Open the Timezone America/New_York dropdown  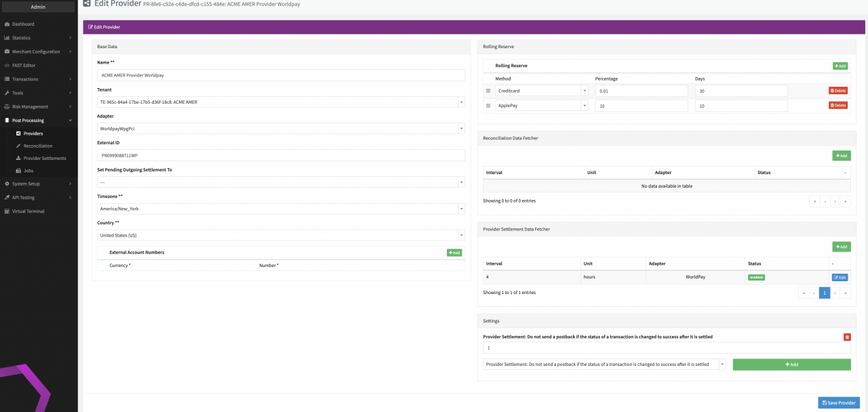click(x=281, y=209)
